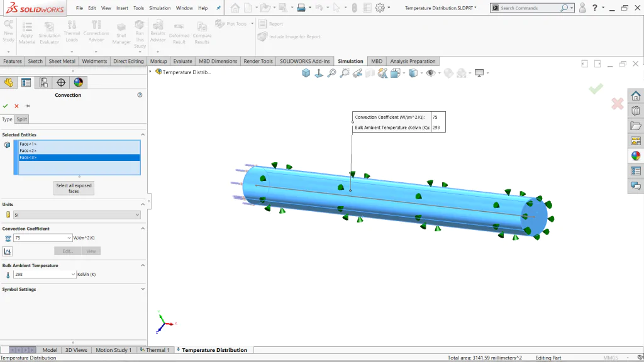Expand the Temperature Distrib... tree in the viewport
Screen dimensions: 644x362
coord(150,72)
